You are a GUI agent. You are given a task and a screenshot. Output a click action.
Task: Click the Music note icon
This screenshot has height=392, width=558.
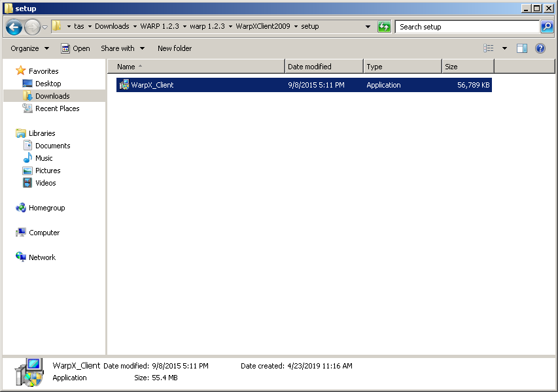(27, 158)
